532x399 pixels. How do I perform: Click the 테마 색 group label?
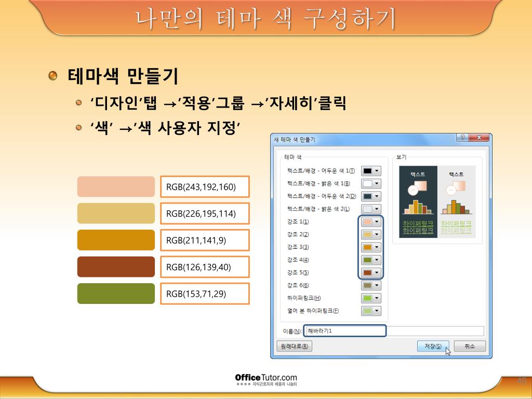pyautogui.click(x=293, y=157)
